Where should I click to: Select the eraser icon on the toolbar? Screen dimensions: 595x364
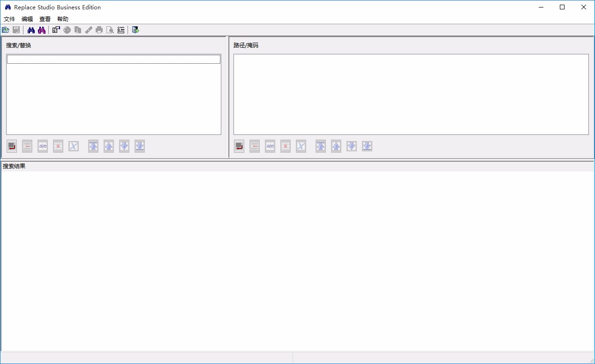coord(89,30)
